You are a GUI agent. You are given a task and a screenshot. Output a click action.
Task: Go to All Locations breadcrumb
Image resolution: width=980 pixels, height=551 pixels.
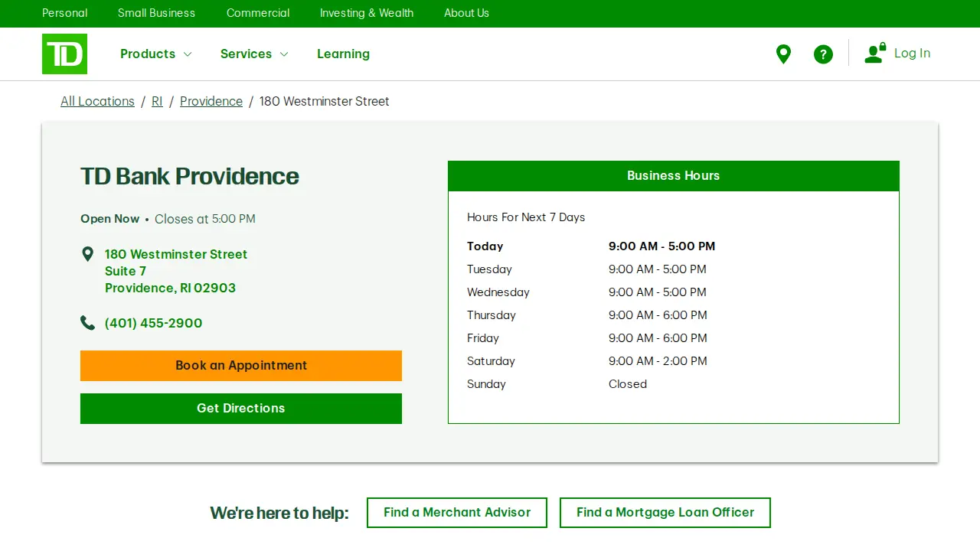point(97,101)
